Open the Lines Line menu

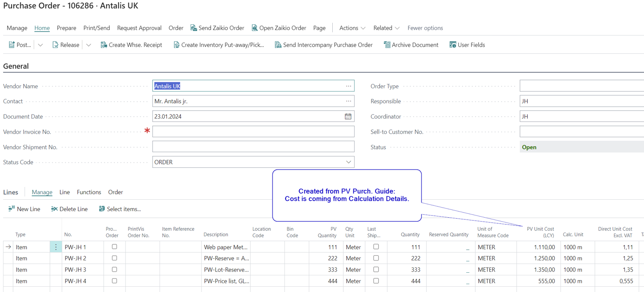[65, 192]
